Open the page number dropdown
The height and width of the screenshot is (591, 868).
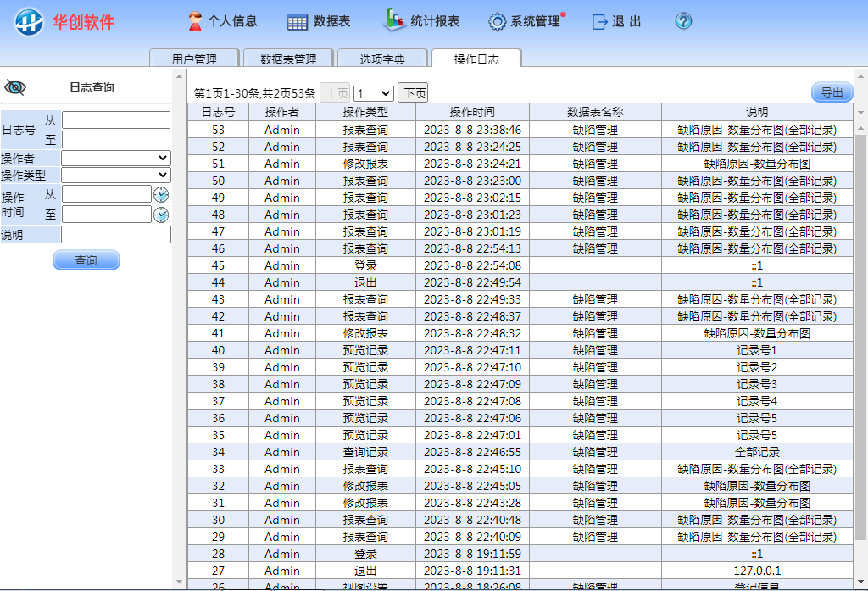pyautogui.click(x=373, y=93)
